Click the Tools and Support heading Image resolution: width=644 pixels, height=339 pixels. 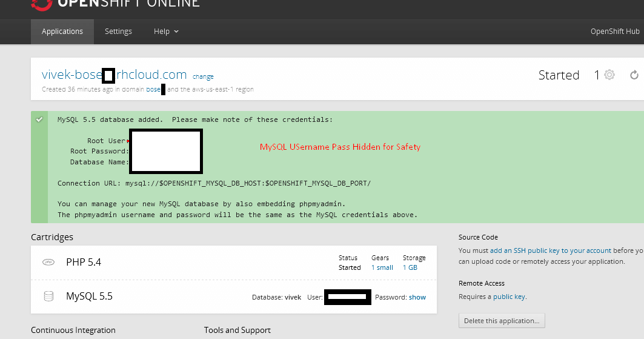237,330
